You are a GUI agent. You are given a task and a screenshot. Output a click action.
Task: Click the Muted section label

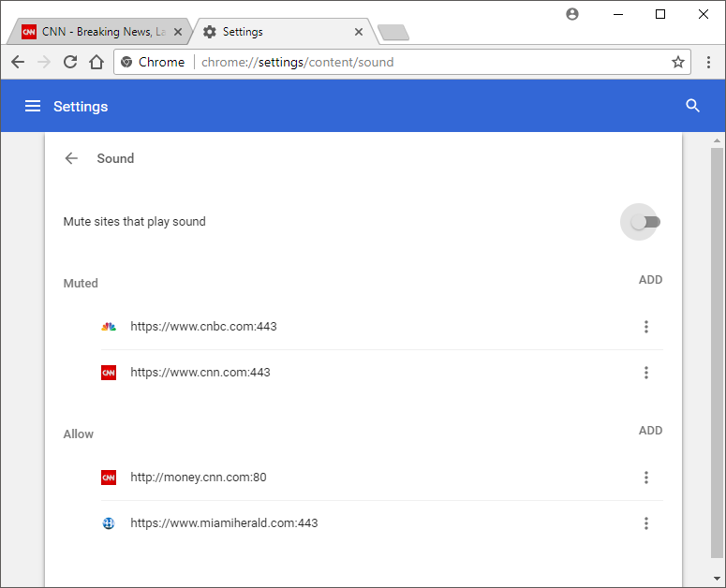point(81,283)
